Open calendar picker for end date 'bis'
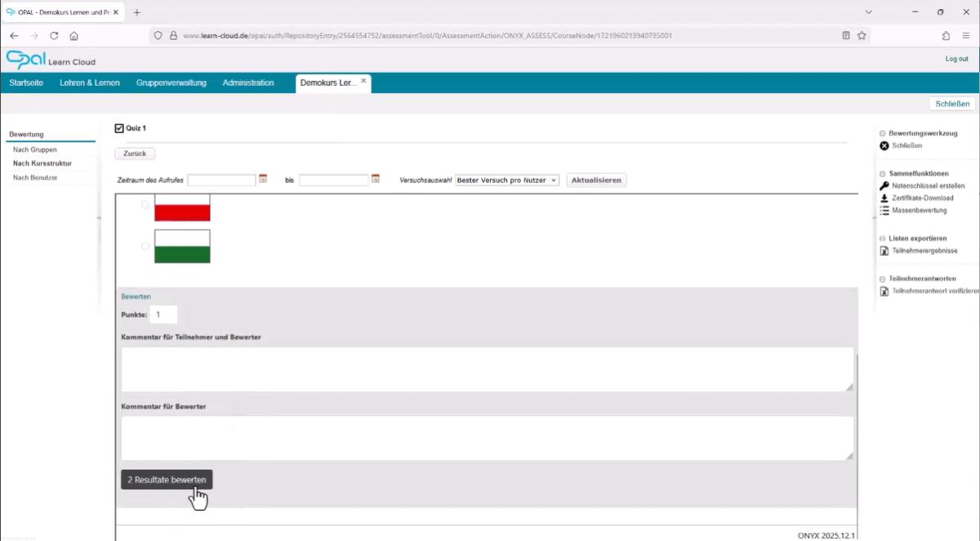The height and width of the screenshot is (541, 980). [376, 179]
